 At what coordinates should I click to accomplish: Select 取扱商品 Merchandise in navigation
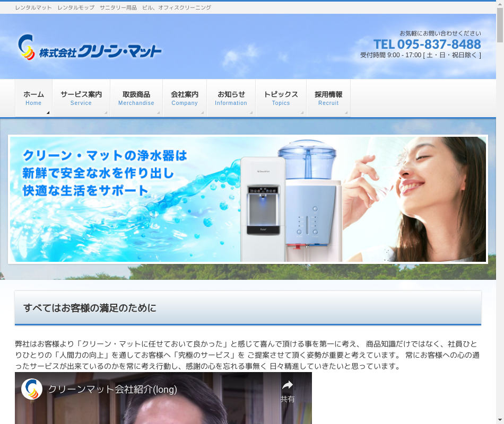click(x=136, y=98)
